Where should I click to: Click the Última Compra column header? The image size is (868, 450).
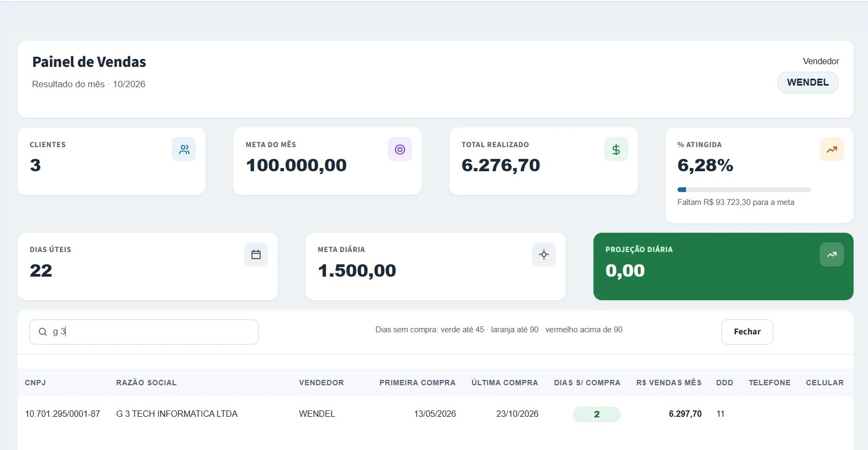click(x=505, y=383)
